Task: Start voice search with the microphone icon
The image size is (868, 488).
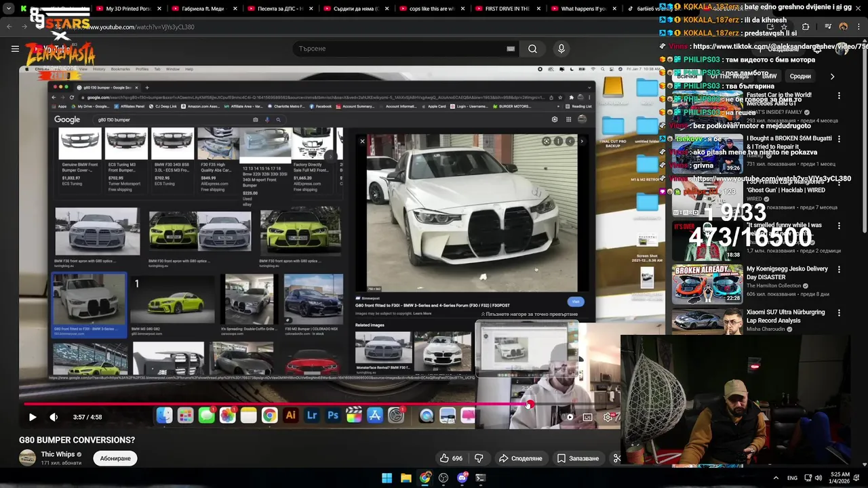Action: pos(561,49)
